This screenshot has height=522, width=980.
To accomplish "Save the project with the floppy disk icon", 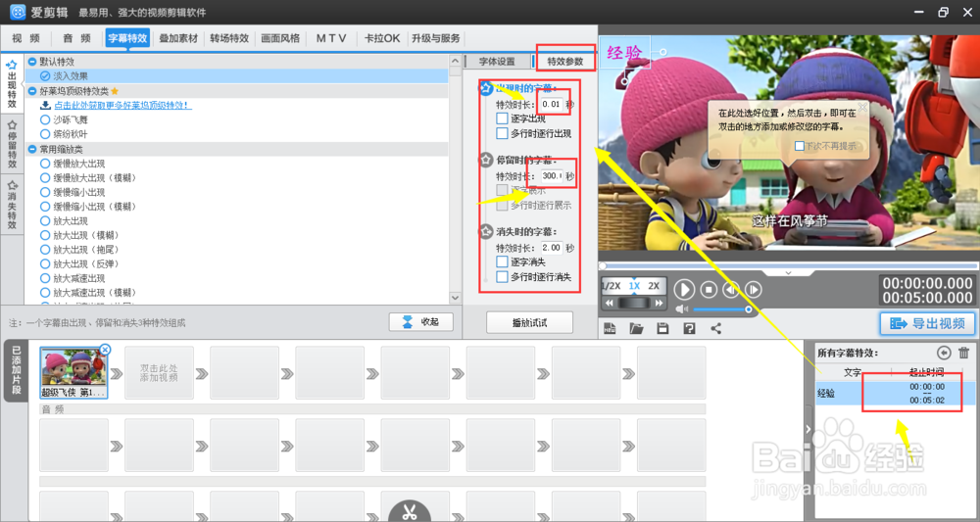I will coord(663,328).
